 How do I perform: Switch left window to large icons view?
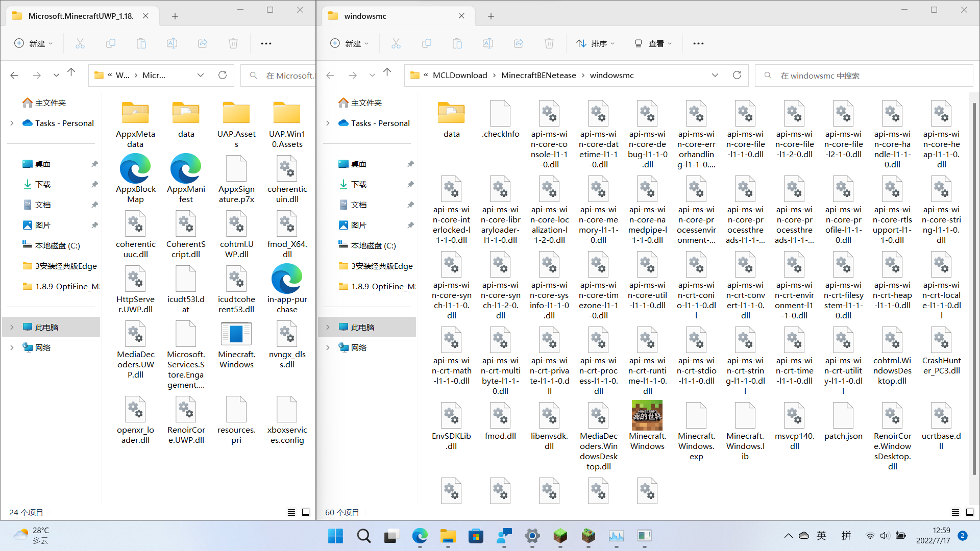(306, 512)
